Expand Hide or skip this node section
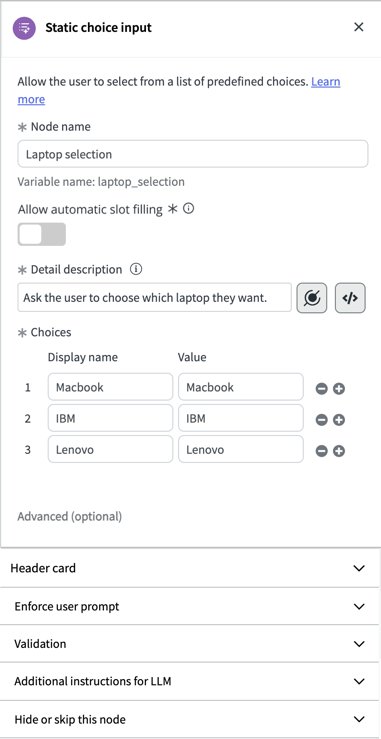 point(190,719)
